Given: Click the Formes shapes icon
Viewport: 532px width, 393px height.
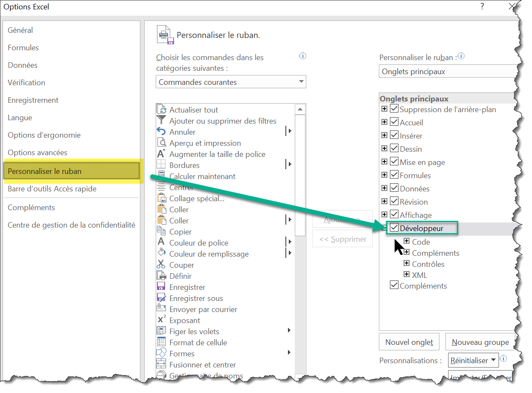Looking at the screenshot, I should 161,353.
